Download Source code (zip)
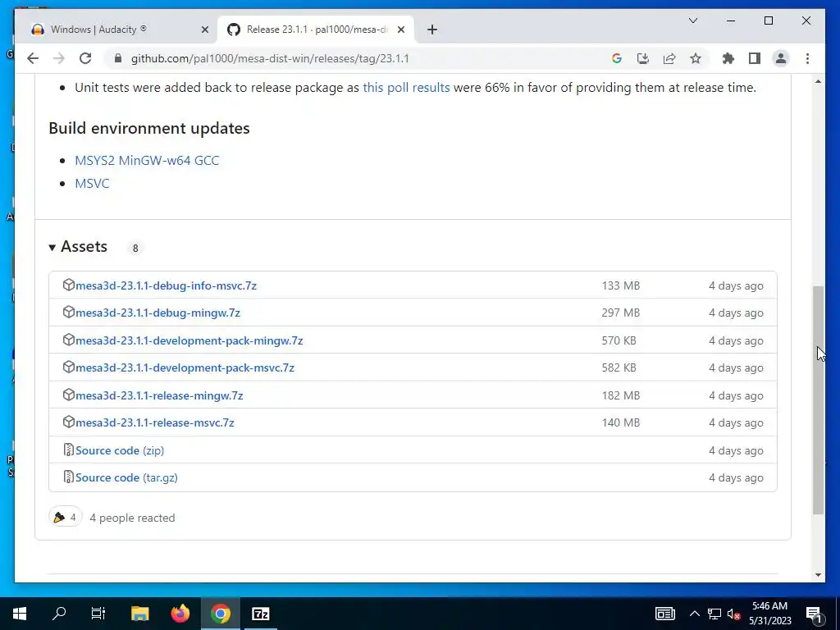The image size is (840, 630). (x=120, y=450)
